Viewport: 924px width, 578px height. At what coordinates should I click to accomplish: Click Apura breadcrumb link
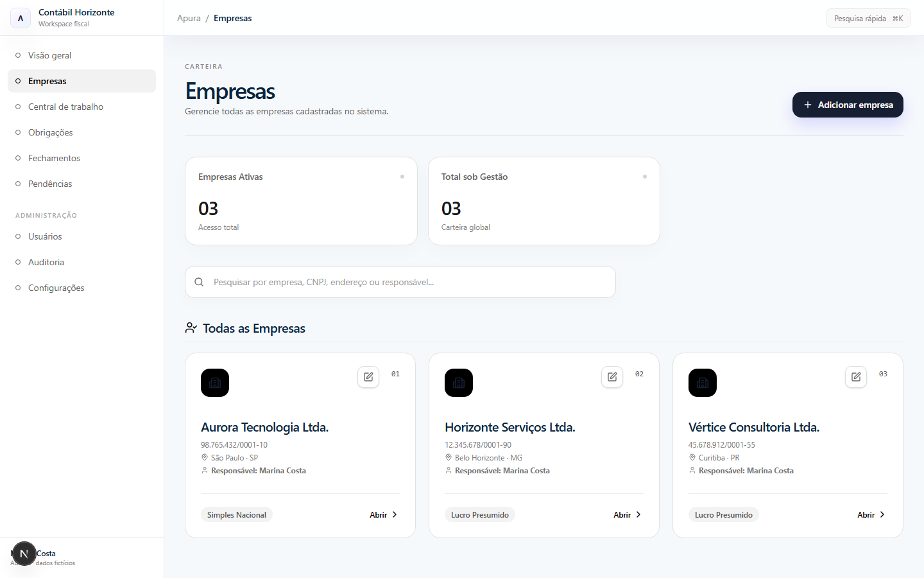pyautogui.click(x=189, y=18)
